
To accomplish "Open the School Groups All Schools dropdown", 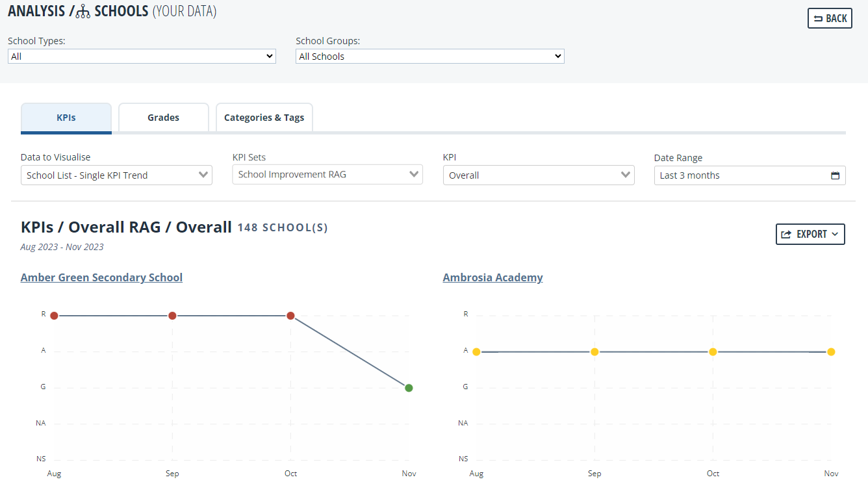I will pos(430,57).
